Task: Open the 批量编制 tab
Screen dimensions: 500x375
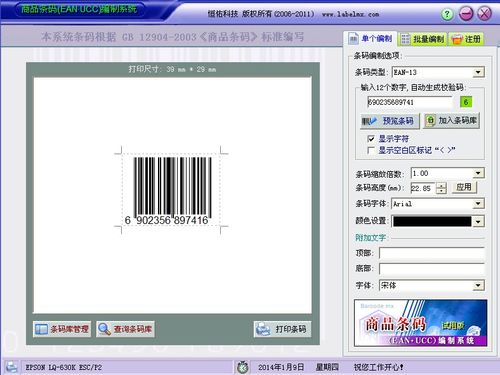Action: 423,39
